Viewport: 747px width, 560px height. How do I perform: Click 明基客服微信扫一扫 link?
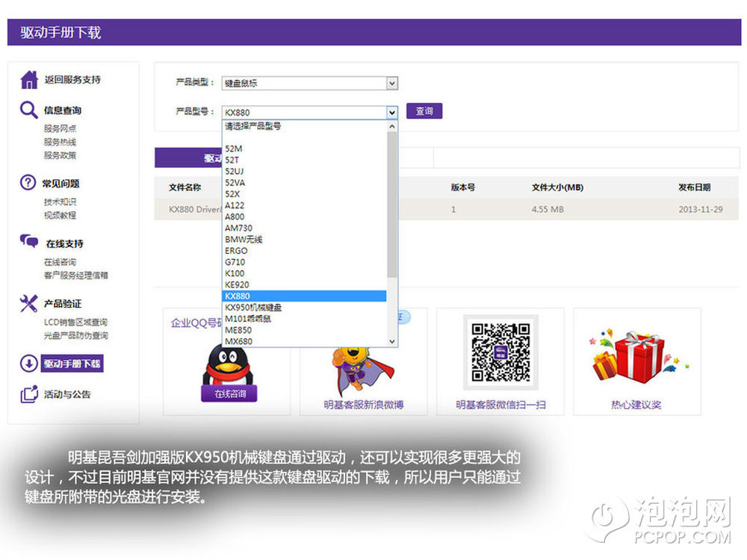[500, 405]
